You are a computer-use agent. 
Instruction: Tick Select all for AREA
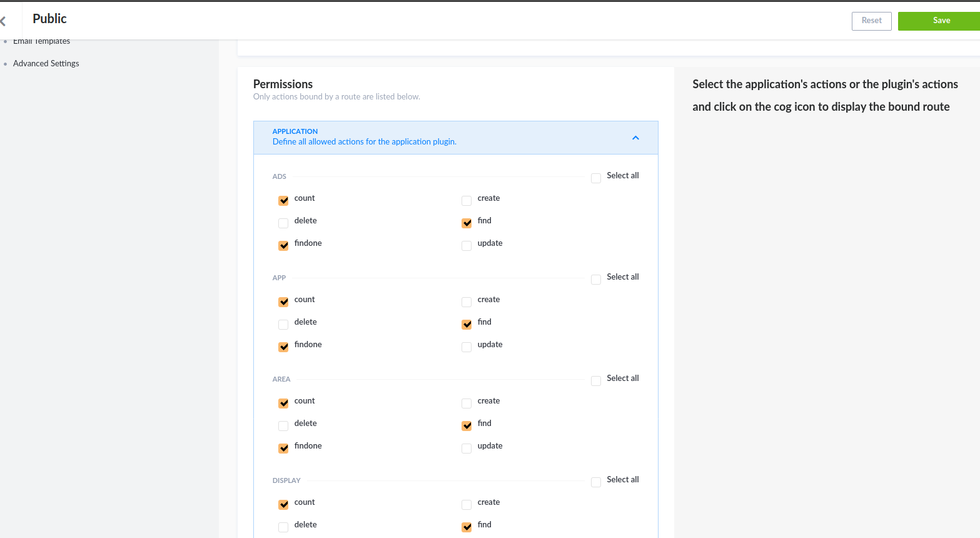[x=596, y=381]
